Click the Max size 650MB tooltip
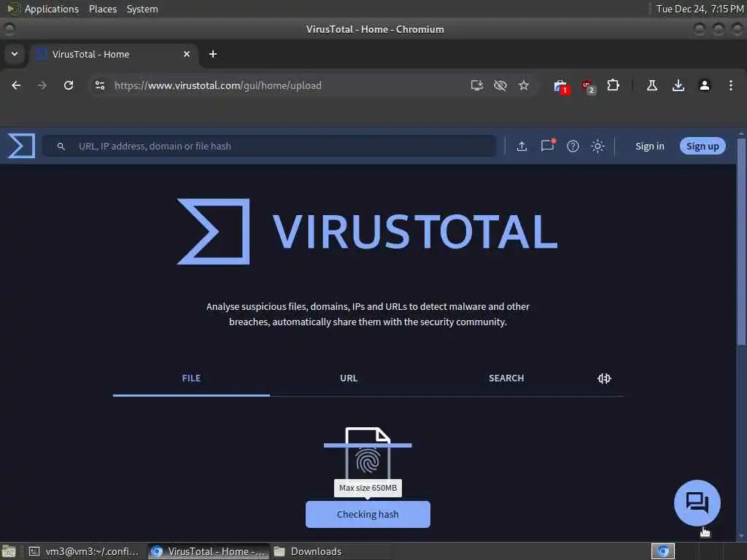Screen dimensions: 747x560 click(x=368, y=488)
